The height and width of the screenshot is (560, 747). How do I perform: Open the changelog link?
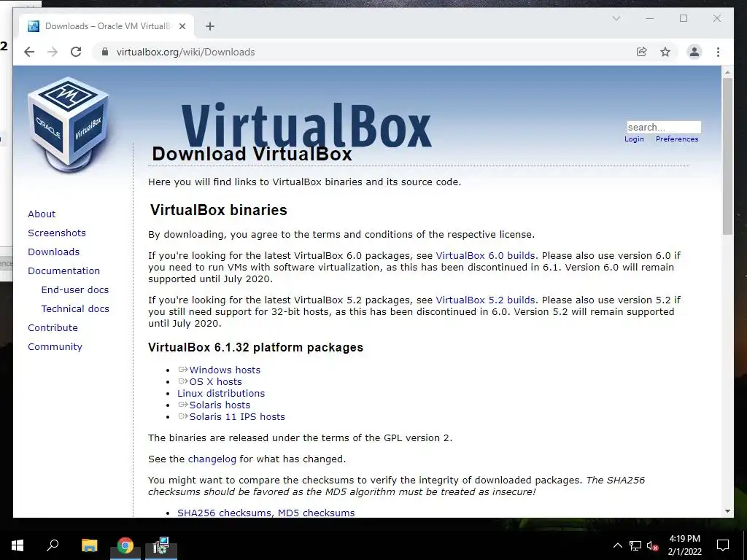coord(212,459)
